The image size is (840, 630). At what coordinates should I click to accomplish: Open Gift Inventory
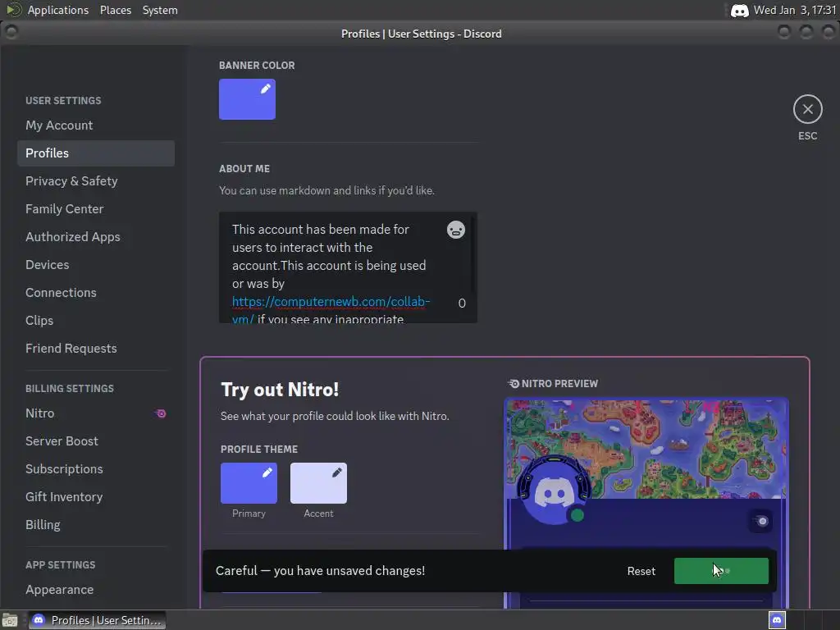[x=96, y=496]
